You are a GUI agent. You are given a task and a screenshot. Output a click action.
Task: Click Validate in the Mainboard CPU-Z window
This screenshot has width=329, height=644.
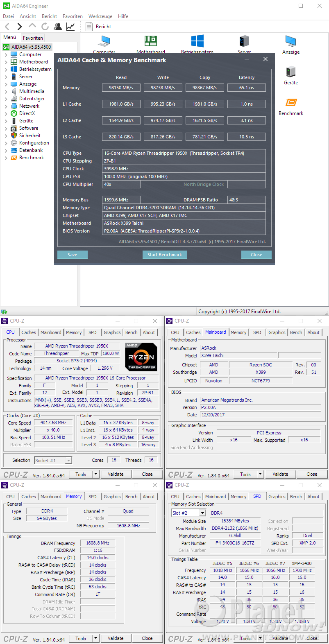[280, 474]
